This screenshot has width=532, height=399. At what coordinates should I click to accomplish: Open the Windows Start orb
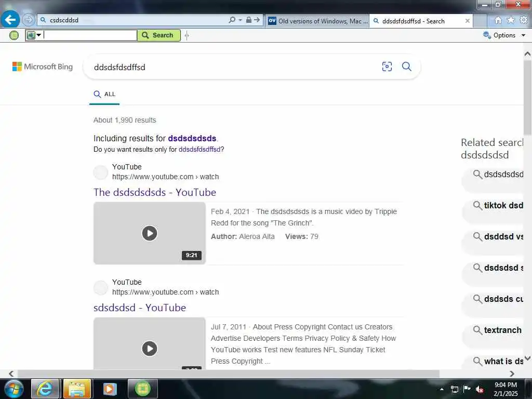coord(14,389)
